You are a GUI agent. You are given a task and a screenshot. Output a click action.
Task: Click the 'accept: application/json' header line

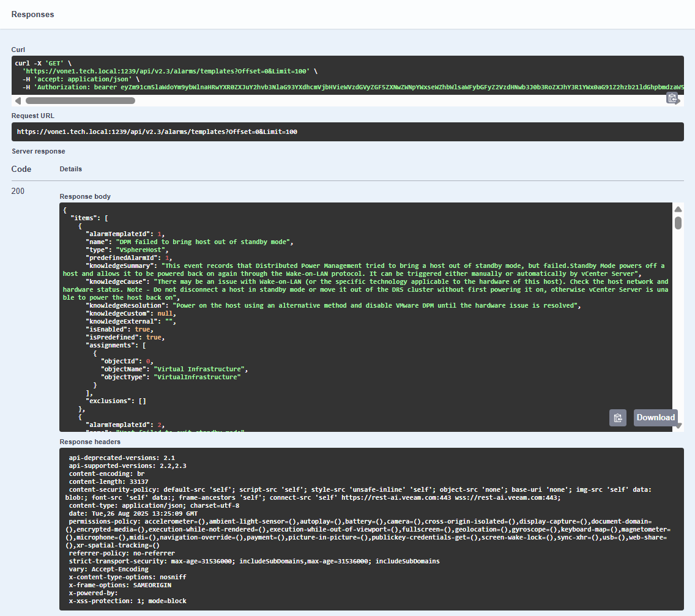81,80
